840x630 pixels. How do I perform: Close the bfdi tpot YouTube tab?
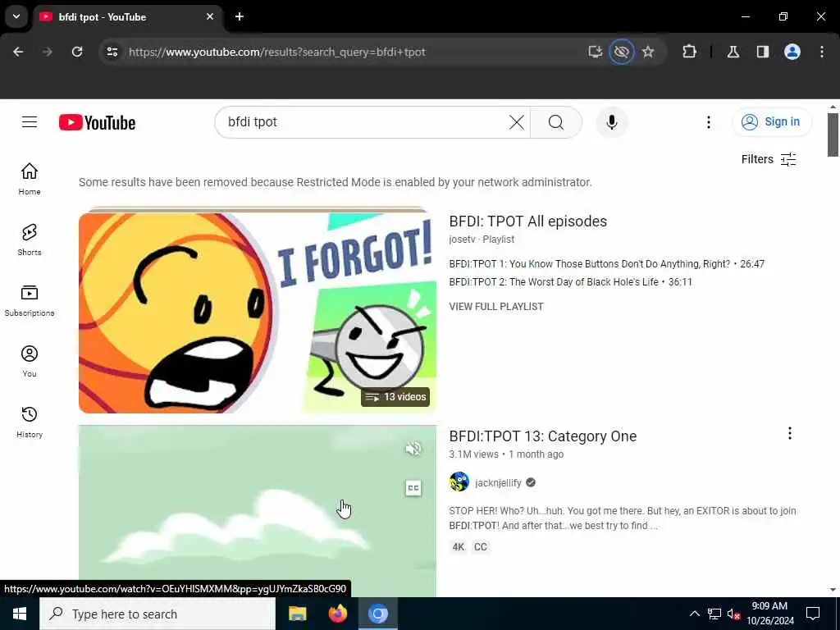tap(210, 16)
